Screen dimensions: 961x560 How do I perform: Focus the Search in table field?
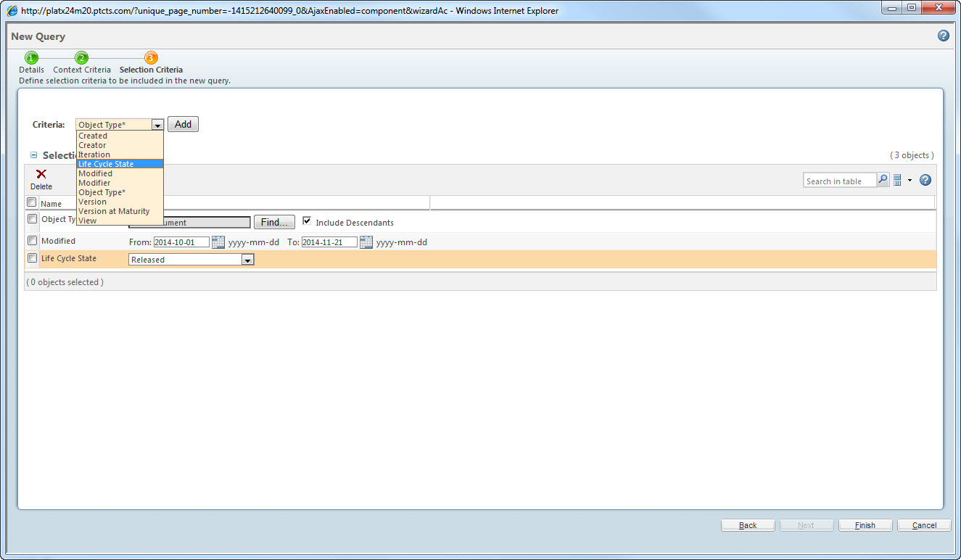coord(839,181)
